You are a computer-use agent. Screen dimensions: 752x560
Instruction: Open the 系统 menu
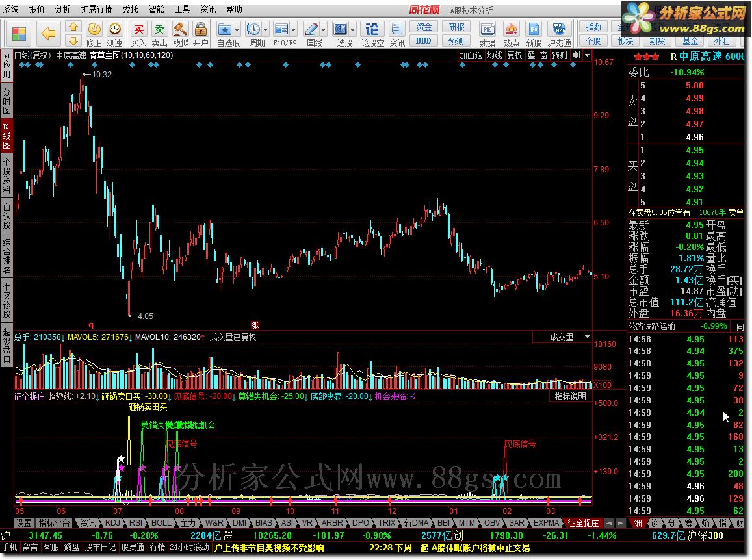click(11, 9)
